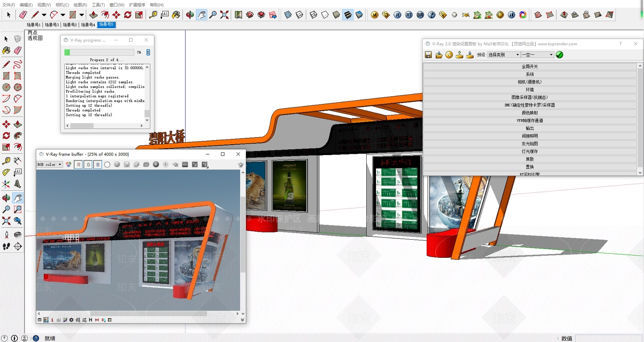Viewport: 644px width, 342px height.
Task: Activate the Orbit tool in top toolbar
Action: pyautogui.click(x=190, y=15)
